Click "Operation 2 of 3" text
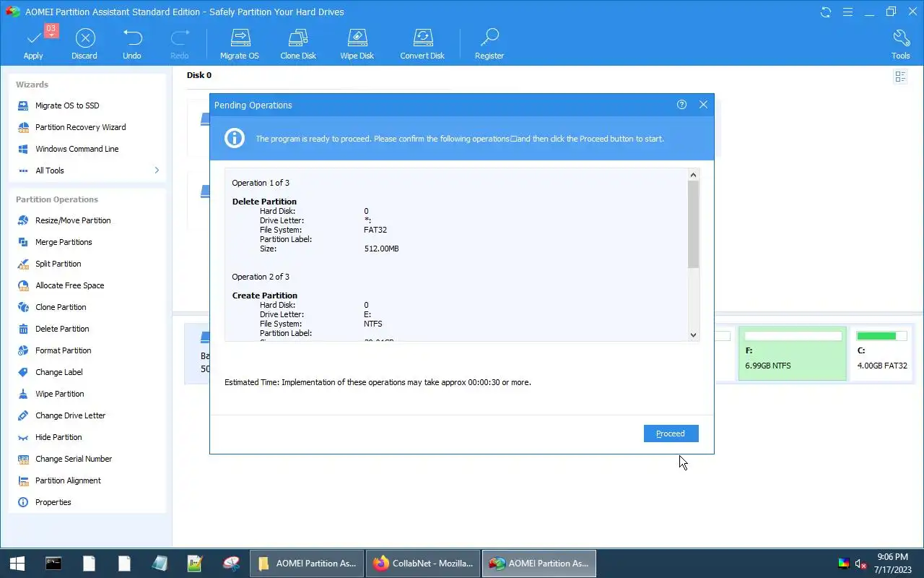 point(261,277)
